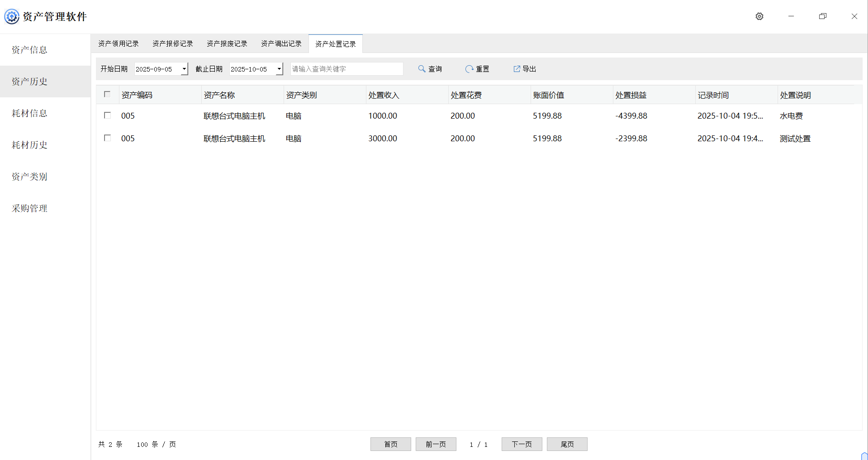The image size is (868, 460).
Task: Click the 资产管理软件 app logo icon
Action: pos(11,16)
